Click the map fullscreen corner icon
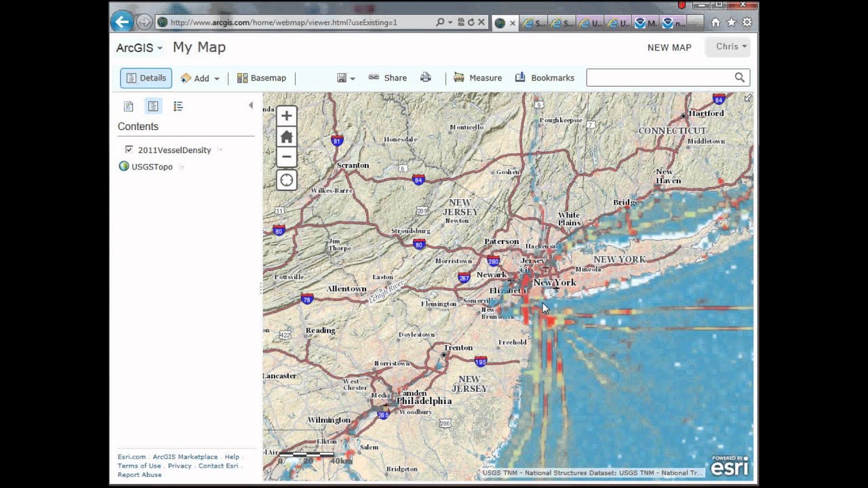 point(747,98)
